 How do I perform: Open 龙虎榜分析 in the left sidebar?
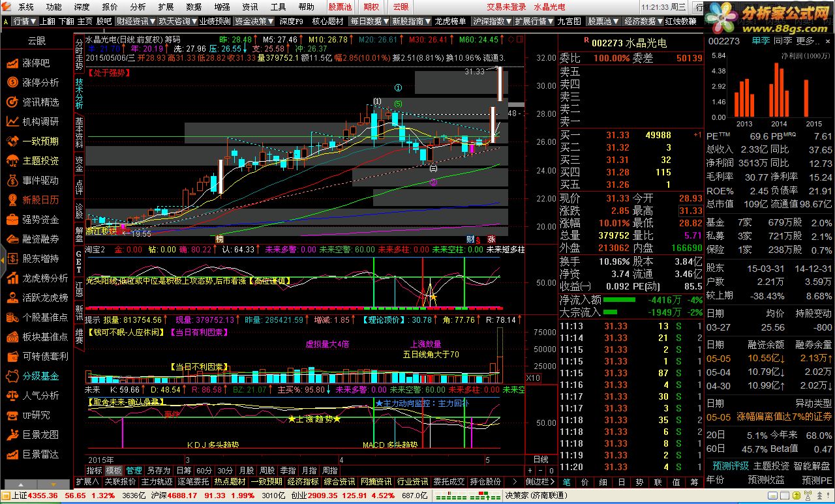point(37,278)
